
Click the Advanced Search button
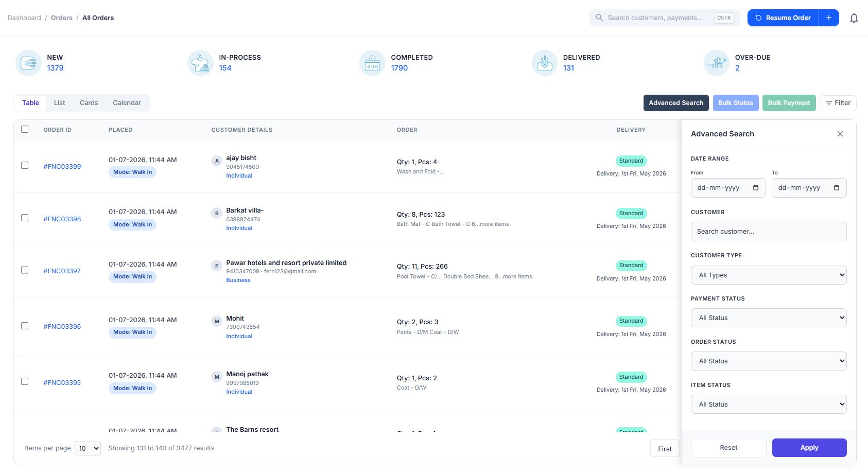coord(676,103)
